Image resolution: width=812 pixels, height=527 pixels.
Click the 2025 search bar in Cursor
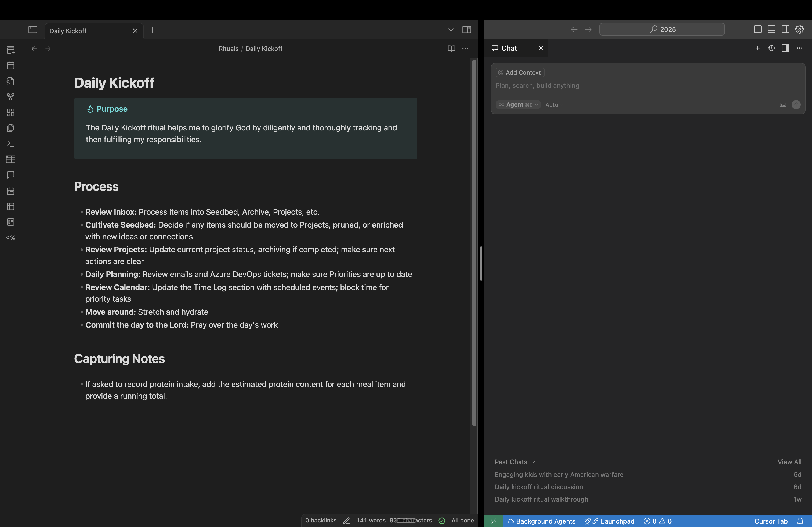[662, 29]
